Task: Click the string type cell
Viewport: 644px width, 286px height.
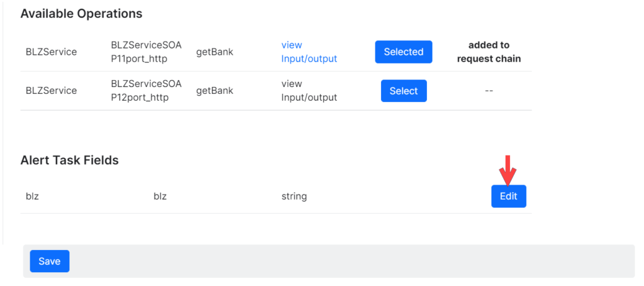Action: tap(294, 196)
